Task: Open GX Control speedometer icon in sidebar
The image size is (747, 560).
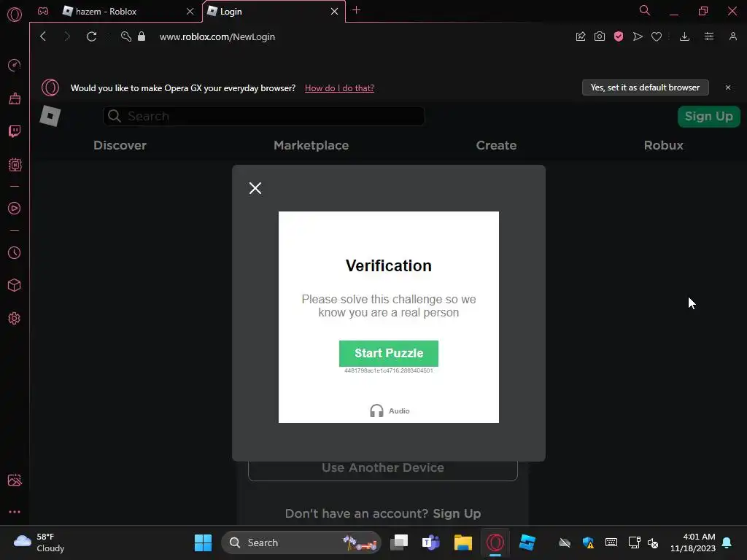Action: 15,65
